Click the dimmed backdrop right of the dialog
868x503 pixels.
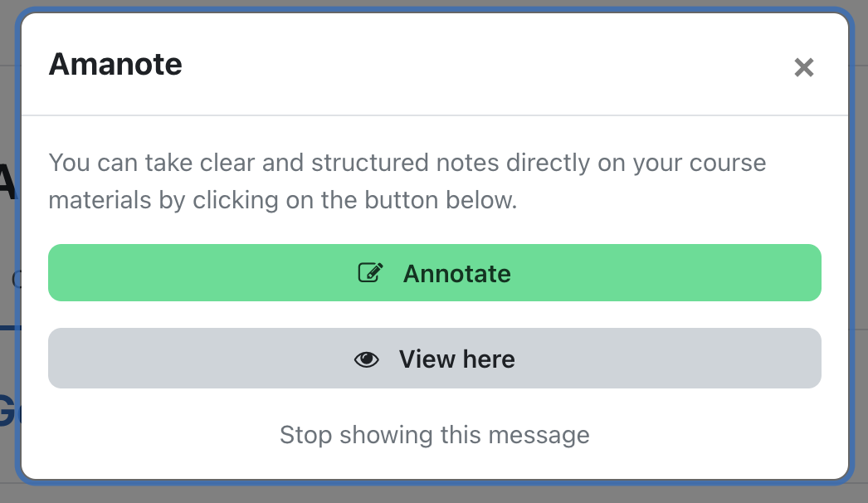point(861,249)
